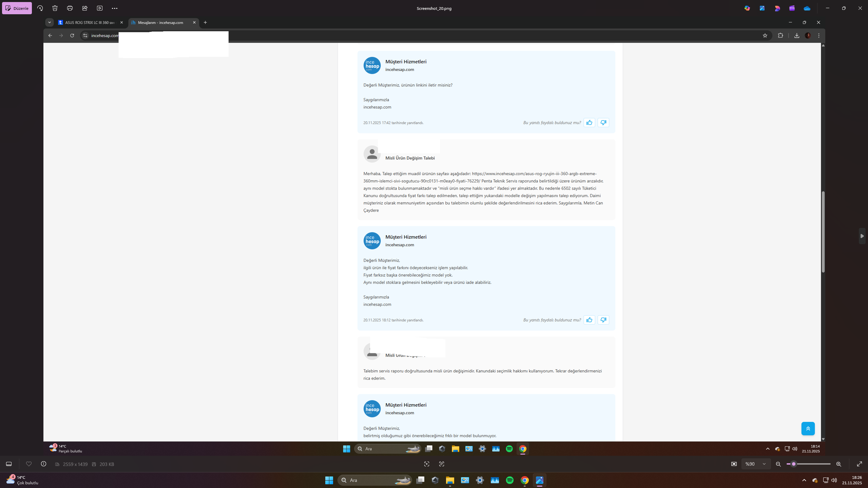Image resolution: width=868 pixels, height=488 pixels.
Task: Click the blue scroll-to-top button
Action: point(808,428)
